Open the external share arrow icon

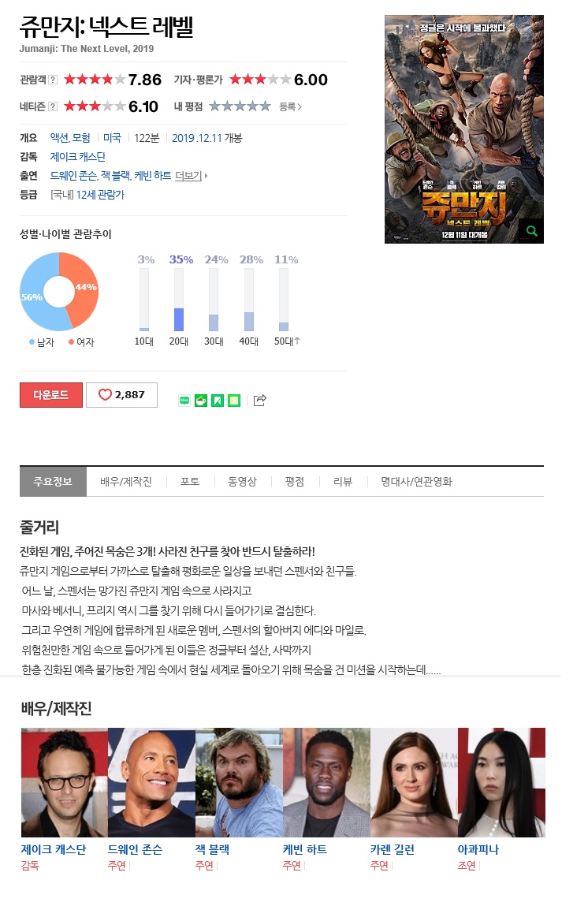click(259, 401)
